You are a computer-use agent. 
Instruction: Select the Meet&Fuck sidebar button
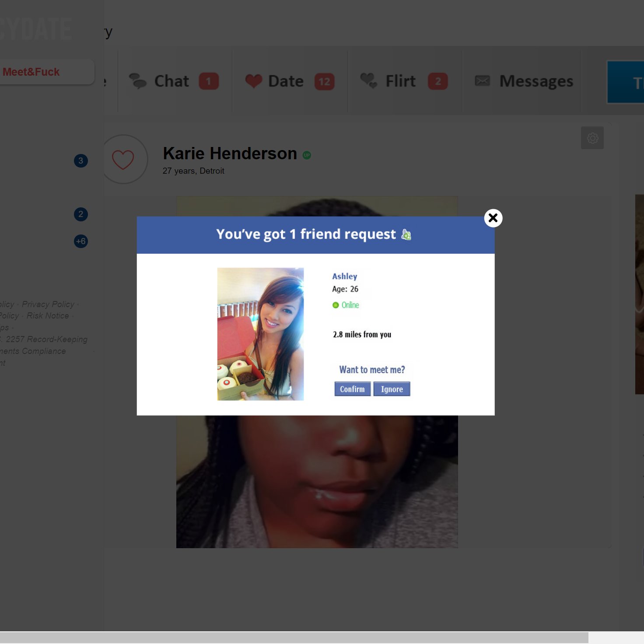[47, 72]
